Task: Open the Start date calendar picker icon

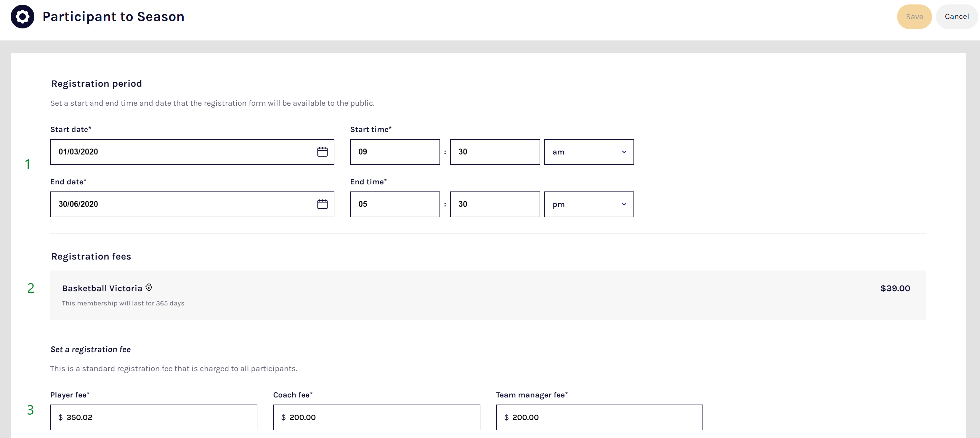Action: coord(322,152)
